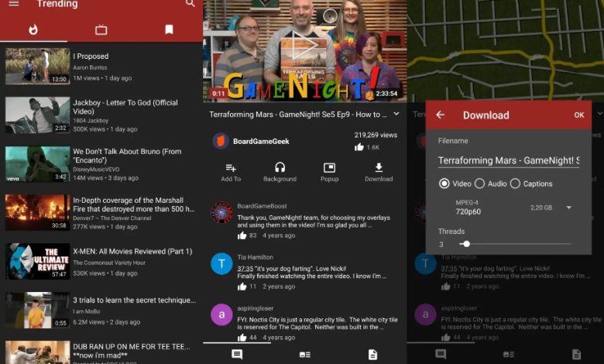
Task: Go back from the Download dialog
Action: pos(441,115)
